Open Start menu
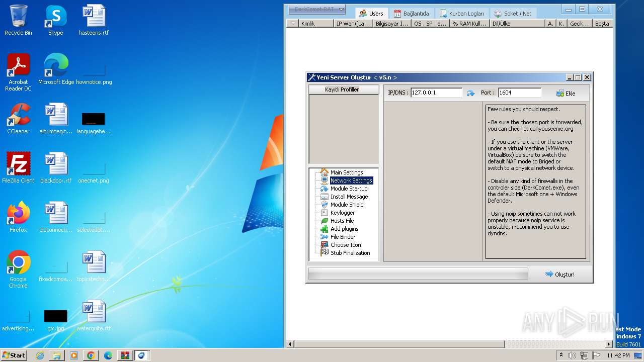This screenshot has width=644, height=362. 14,355
